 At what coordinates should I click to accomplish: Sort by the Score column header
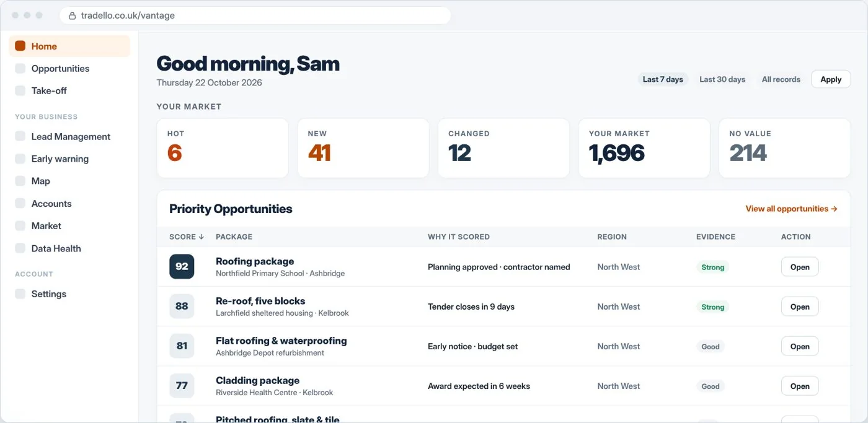click(x=187, y=237)
